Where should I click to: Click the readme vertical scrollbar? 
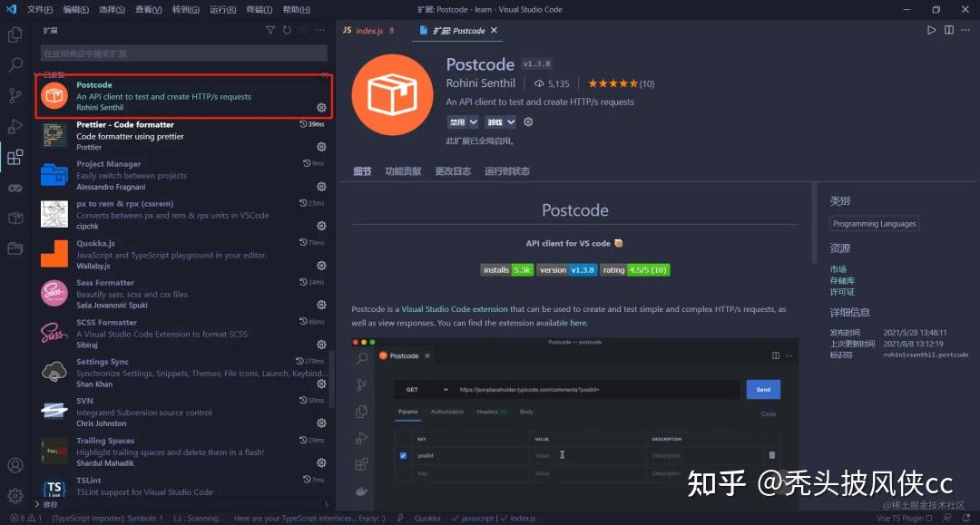click(x=814, y=222)
